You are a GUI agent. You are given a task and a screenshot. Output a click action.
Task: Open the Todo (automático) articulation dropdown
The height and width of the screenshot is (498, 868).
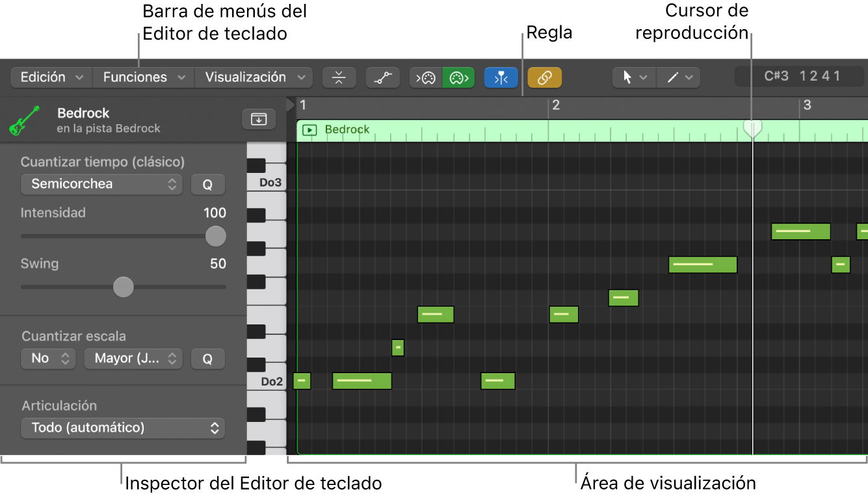(123, 428)
